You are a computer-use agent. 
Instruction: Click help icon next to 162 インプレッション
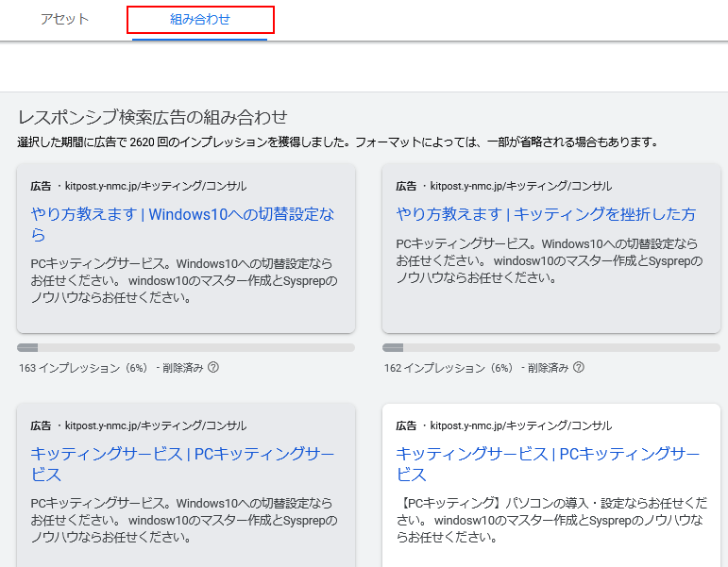coord(579,368)
